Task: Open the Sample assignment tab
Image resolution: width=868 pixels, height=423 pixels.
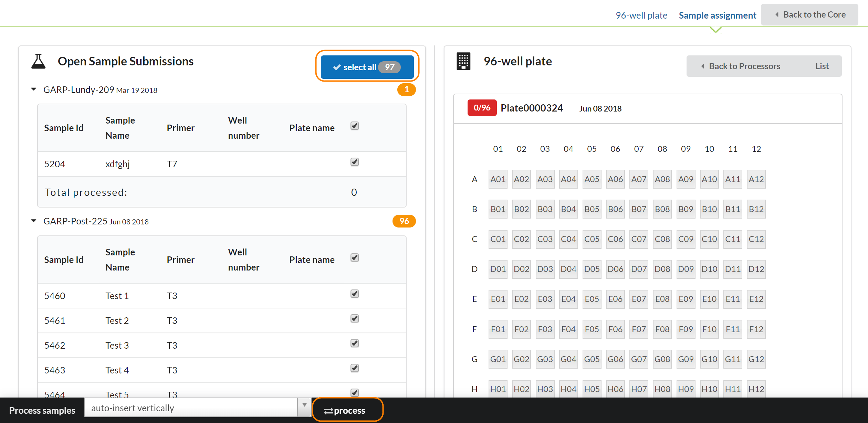Action: [717, 15]
